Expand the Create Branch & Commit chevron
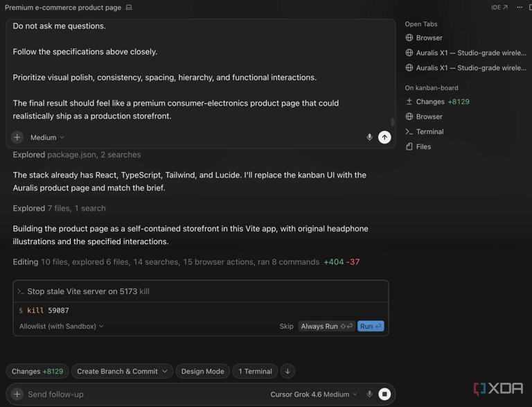Screen dimensions: 532x407 coord(165,372)
